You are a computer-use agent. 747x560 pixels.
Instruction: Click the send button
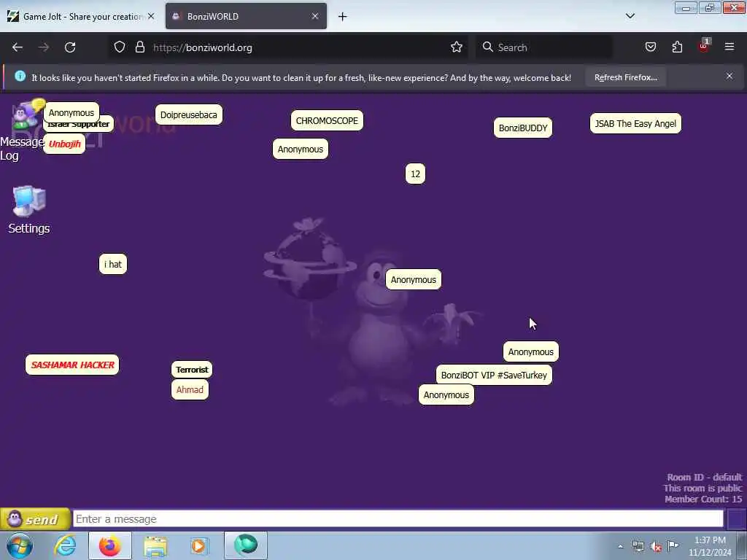pos(35,519)
